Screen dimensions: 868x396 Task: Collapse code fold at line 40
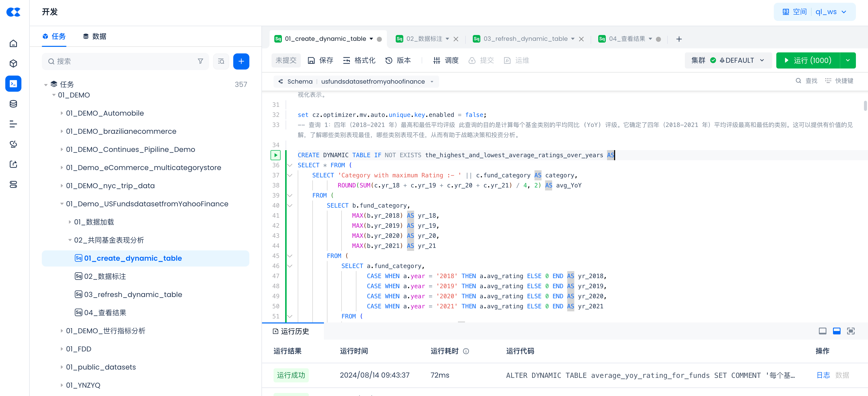[x=290, y=205]
